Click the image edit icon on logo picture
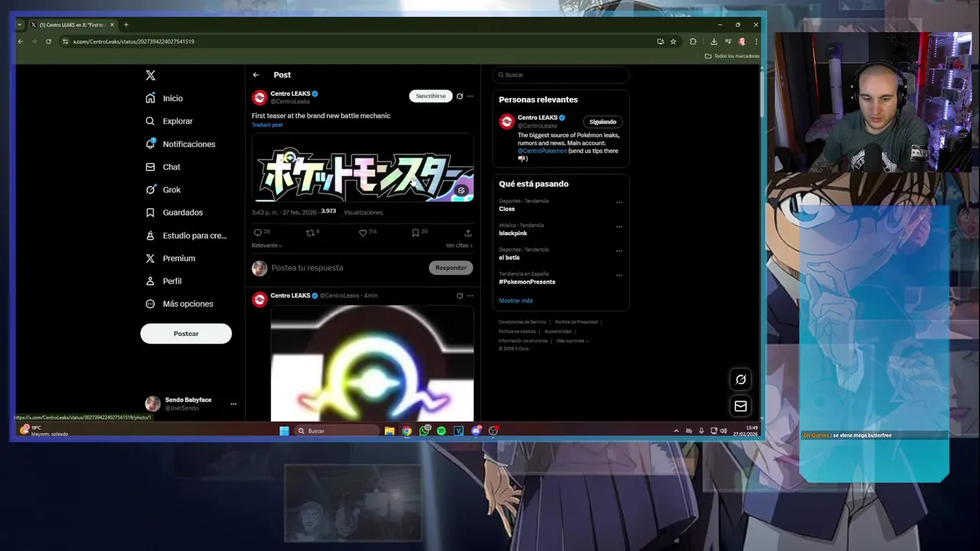 [461, 191]
